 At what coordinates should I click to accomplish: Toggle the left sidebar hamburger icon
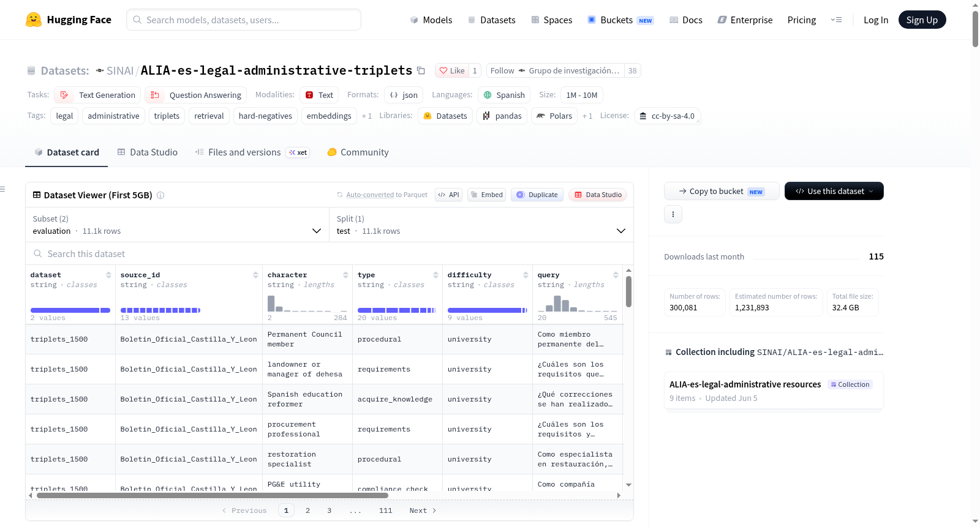(3, 189)
